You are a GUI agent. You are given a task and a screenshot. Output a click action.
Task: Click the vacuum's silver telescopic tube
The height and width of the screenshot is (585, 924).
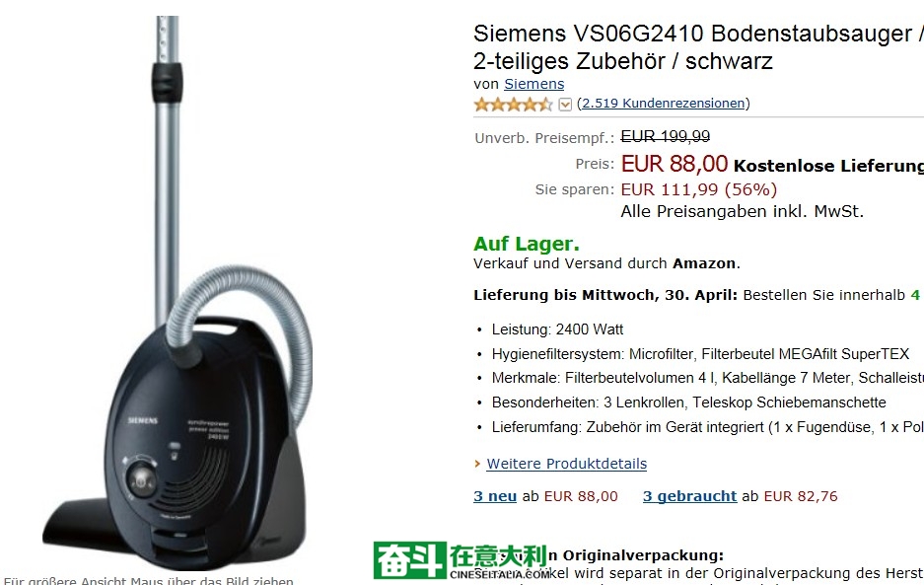pos(168,177)
